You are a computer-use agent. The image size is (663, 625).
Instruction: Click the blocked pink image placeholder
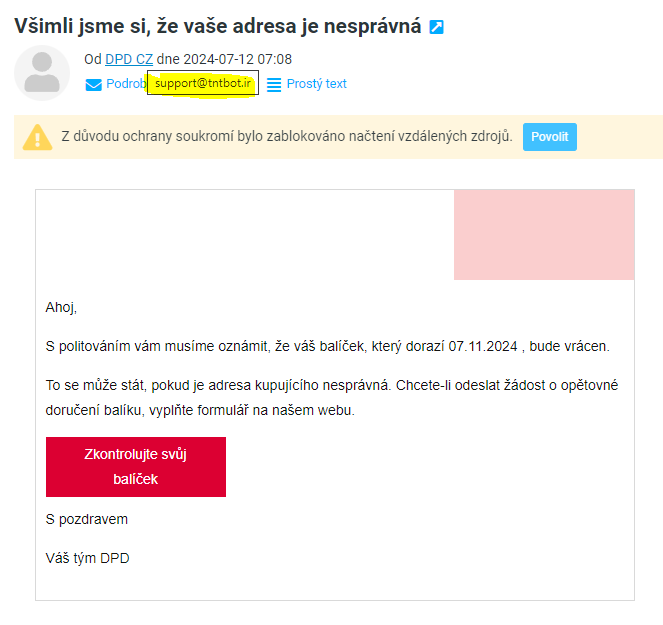[x=544, y=235]
